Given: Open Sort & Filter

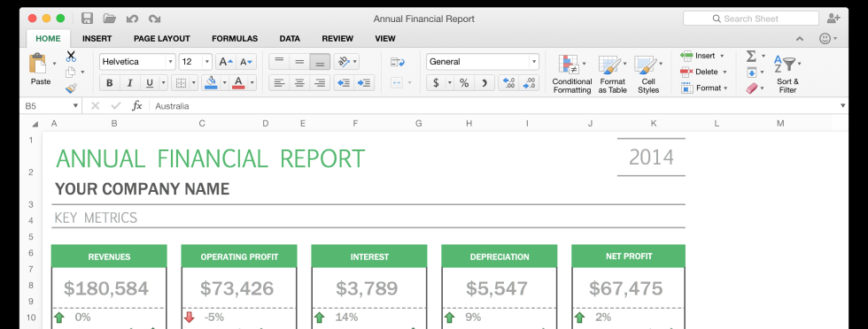Looking at the screenshot, I should pos(787,74).
